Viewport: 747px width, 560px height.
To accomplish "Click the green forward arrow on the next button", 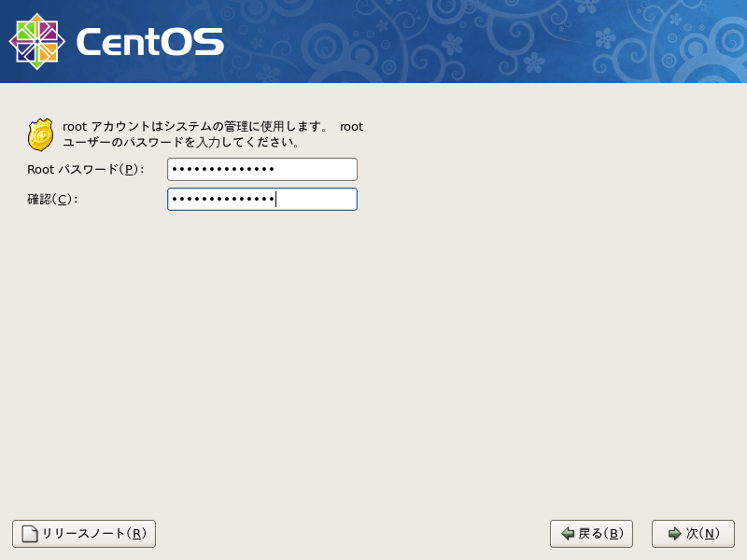I will 675,533.
